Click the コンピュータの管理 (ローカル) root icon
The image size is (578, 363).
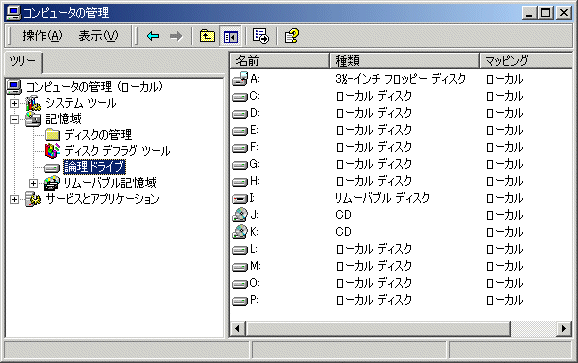[x=14, y=87]
